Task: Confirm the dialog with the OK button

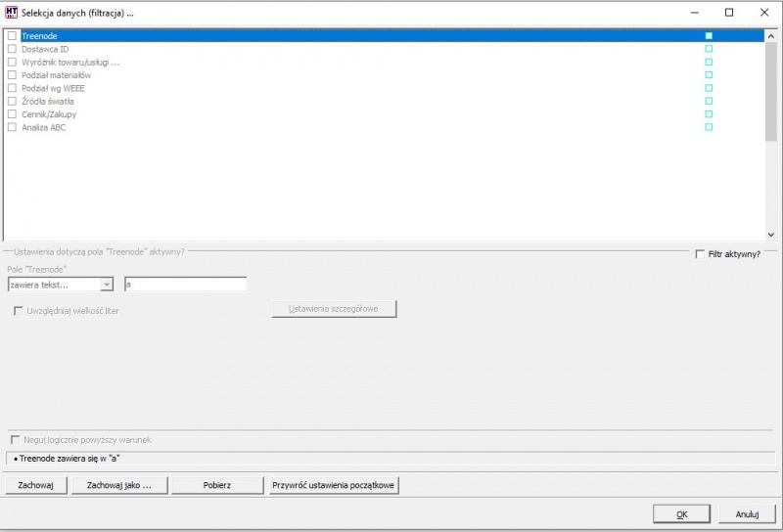Action: (x=681, y=514)
